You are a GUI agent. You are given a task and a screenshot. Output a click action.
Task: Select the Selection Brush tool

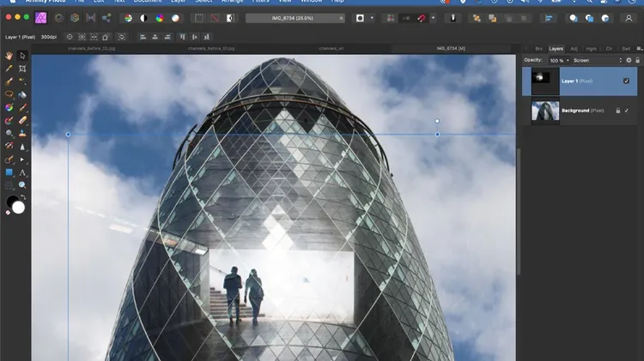[x=9, y=81]
